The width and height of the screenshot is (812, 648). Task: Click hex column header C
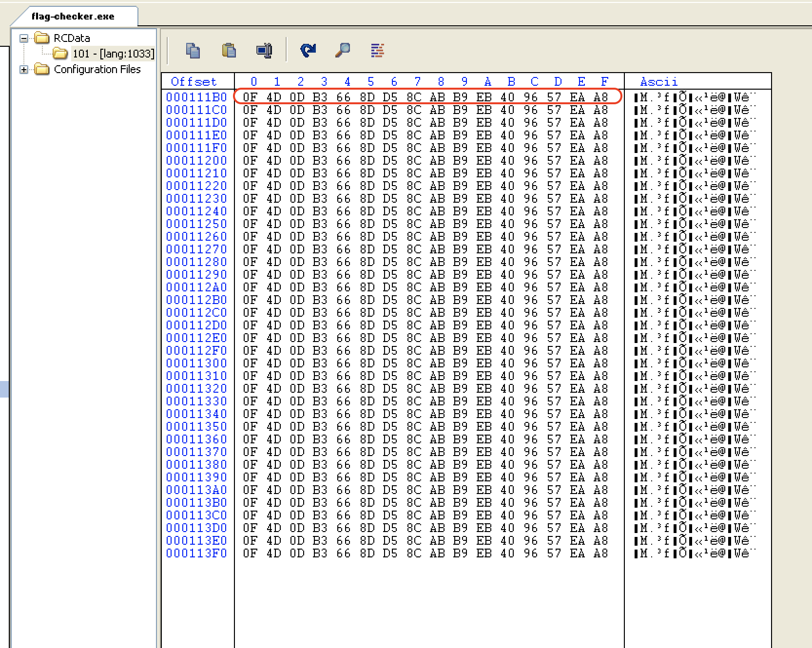(x=535, y=81)
